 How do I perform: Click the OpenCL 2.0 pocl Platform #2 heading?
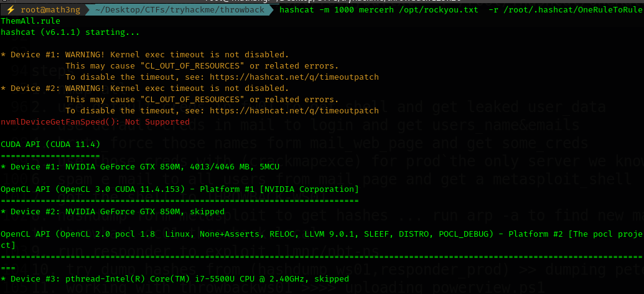click(x=311, y=234)
